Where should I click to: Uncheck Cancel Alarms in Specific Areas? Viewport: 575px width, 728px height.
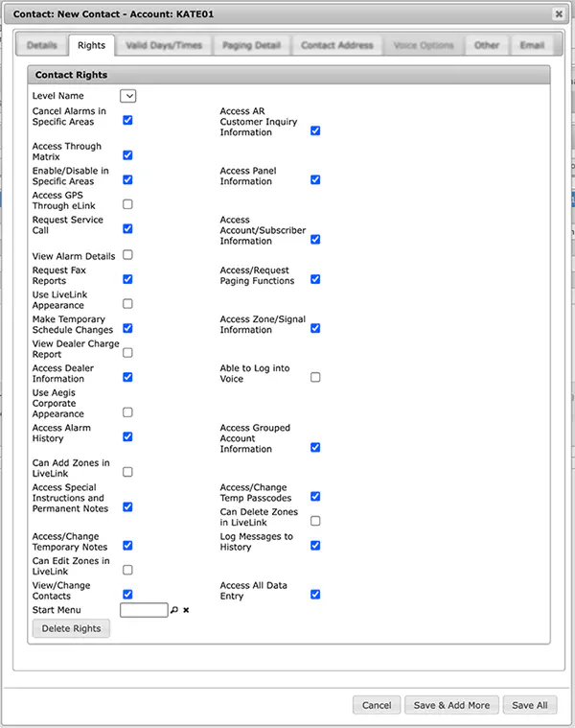tap(127, 120)
